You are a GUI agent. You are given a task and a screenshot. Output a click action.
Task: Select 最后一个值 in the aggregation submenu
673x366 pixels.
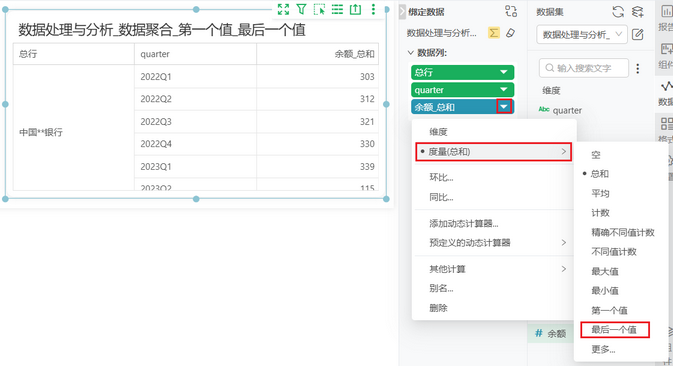614,330
